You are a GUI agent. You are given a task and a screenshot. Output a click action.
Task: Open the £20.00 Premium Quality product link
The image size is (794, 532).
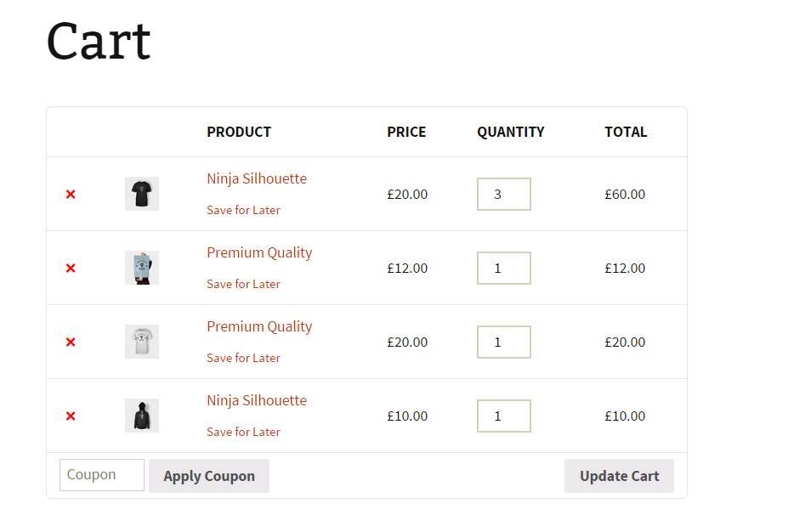(259, 326)
